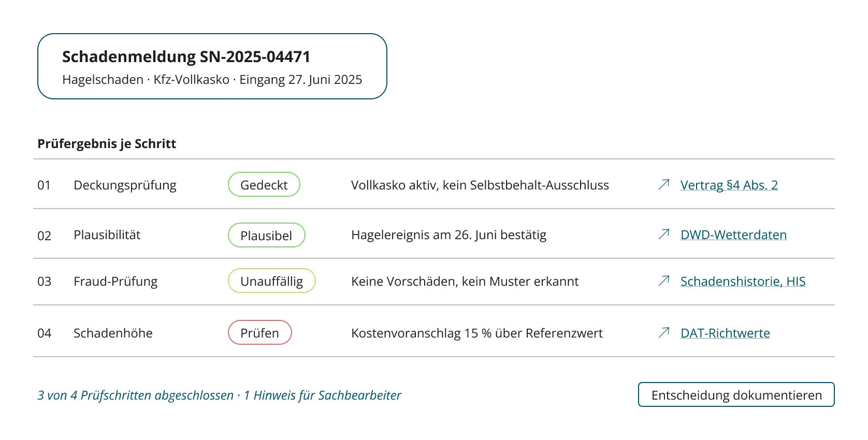Click the Schadenmeldung SN-2025-04471 header card
The height and width of the screenshot is (440, 868).
[212, 66]
